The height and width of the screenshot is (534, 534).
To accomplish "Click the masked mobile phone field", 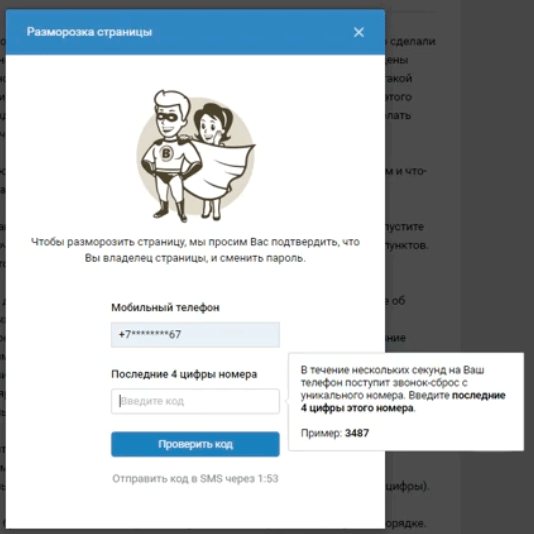I will (195, 334).
